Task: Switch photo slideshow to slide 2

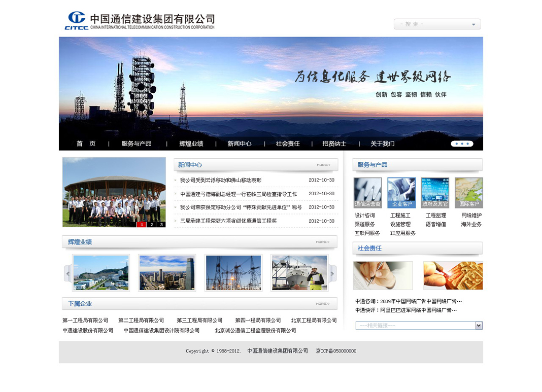Action: (x=151, y=225)
